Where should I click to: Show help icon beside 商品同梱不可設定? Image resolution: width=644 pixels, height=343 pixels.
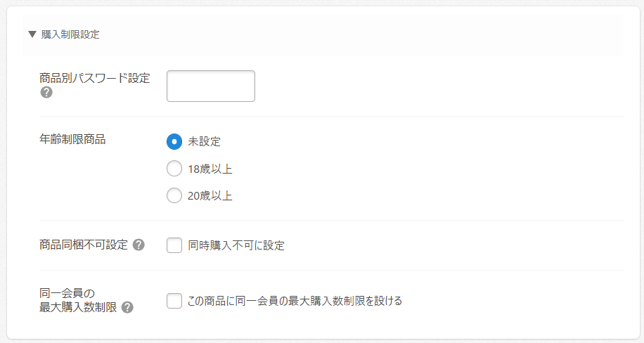[x=139, y=245]
